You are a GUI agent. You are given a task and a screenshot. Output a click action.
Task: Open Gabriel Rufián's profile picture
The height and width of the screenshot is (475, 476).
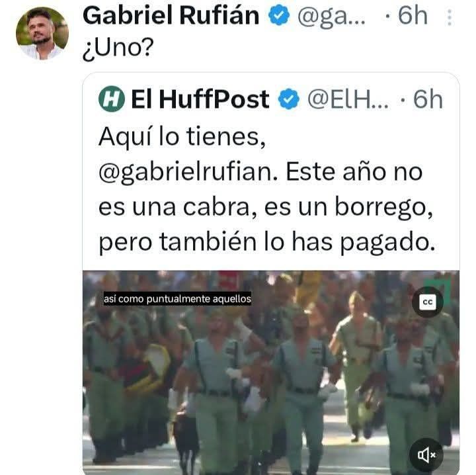point(42,33)
